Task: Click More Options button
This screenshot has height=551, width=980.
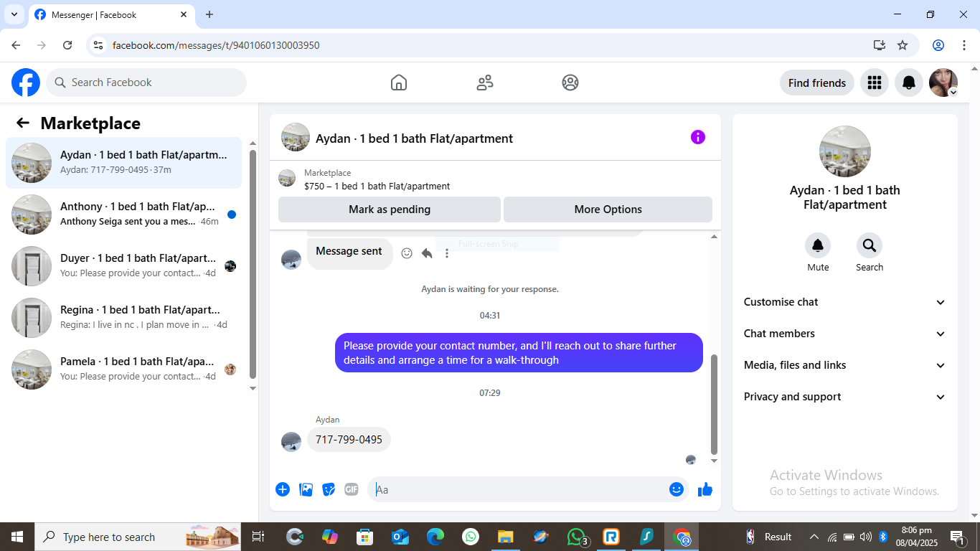Action: (x=608, y=209)
